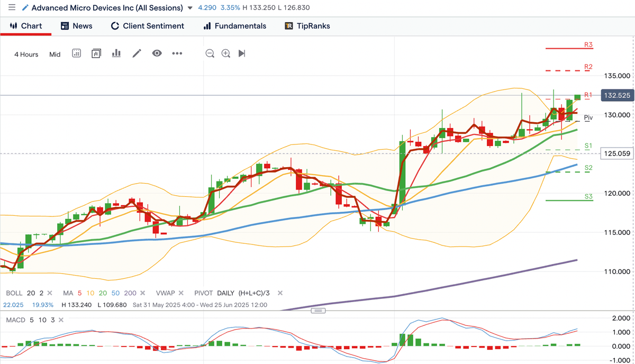Open VWAP indicator settings
Screen dimensions: 635x364
pyautogui.click(x=165, y=293)
